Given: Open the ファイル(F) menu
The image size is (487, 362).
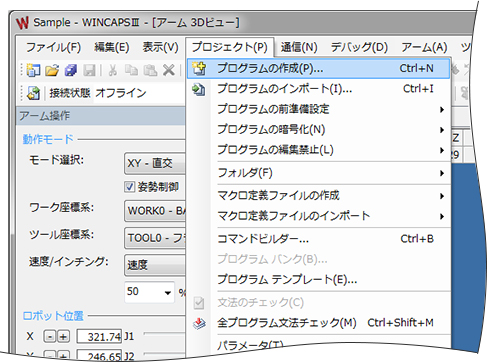Looking at the screenshot, I should tap(53, 47).
